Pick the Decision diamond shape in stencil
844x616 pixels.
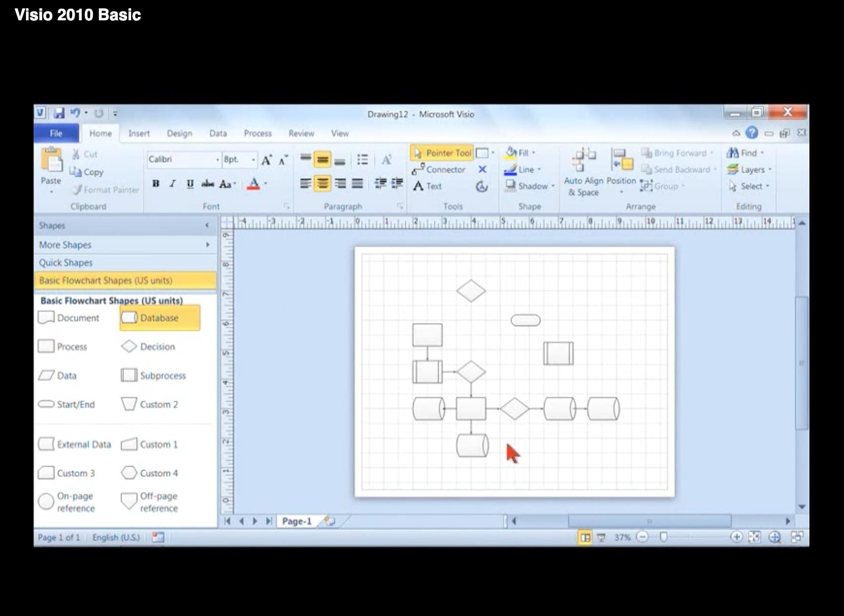[x=148, y=347]
